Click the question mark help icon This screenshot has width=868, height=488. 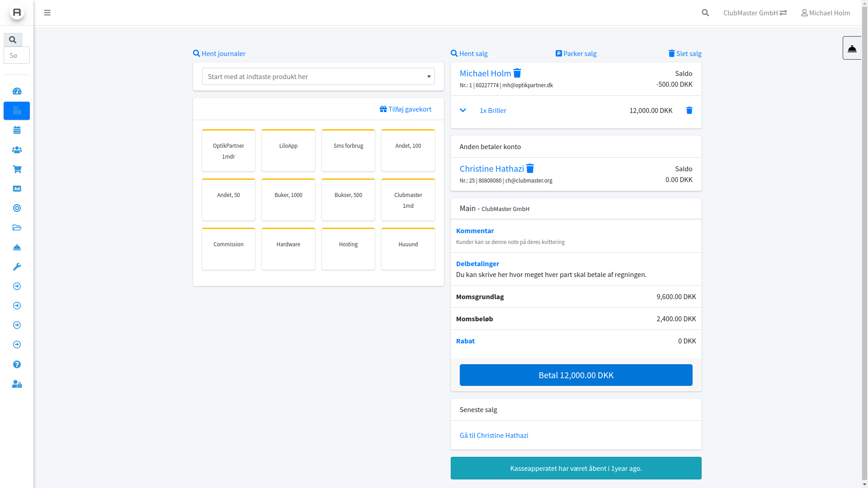(17, 364)
